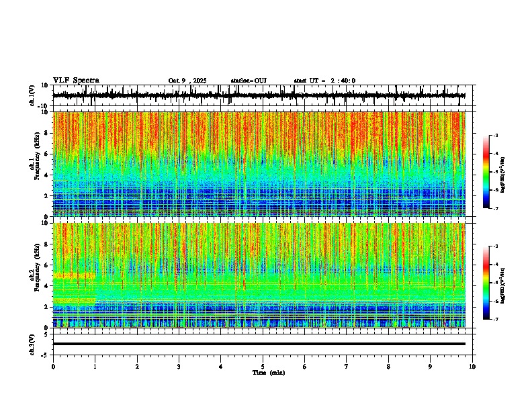The height and width of the screenshot is (411, 532).
Task: Click time axis tick label "5"
Action: [x=263, y=367]
